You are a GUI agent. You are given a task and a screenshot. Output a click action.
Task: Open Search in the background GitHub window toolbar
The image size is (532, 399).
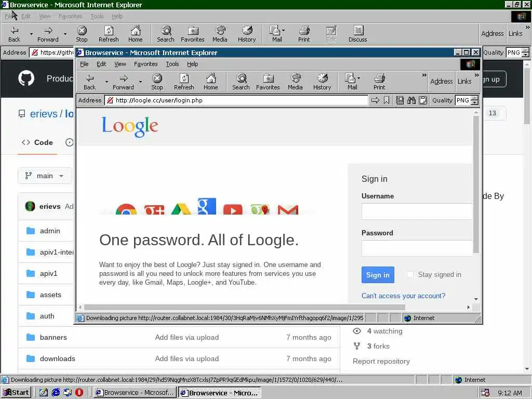click(x=166, y=34)
